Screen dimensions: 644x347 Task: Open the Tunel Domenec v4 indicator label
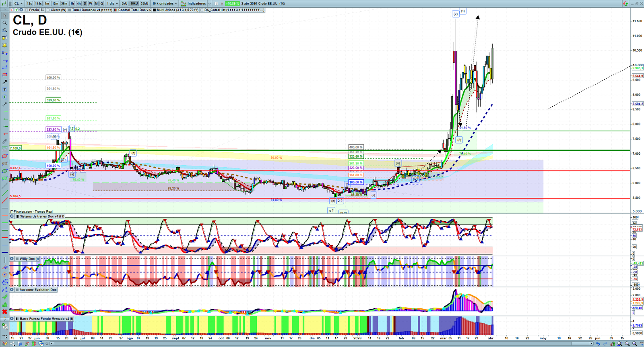[x=92, y=10]
